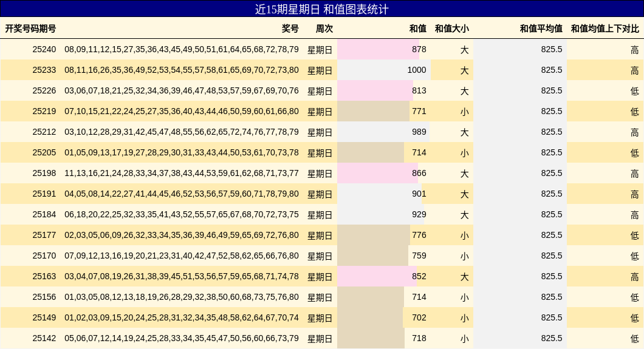Click the sum value 702

click(419, 318)
